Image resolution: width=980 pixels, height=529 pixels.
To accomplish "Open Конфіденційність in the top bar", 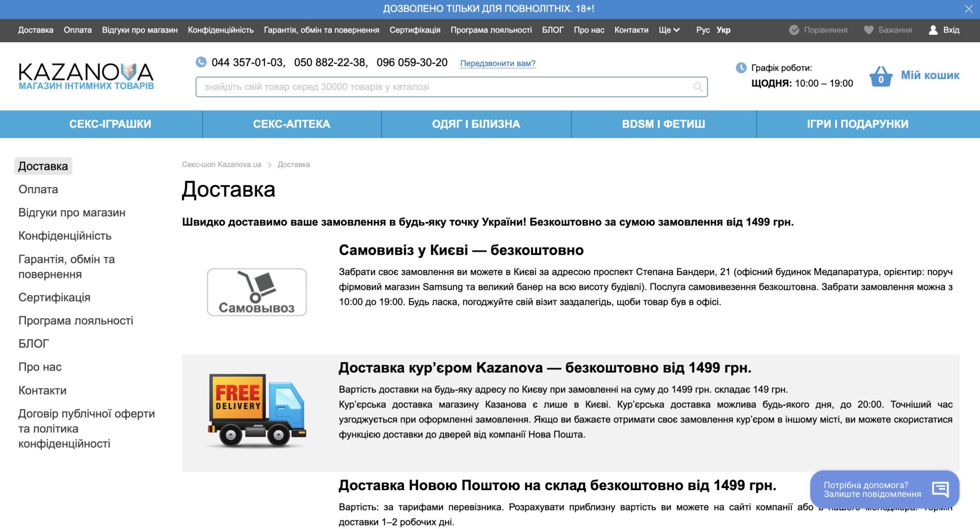I will (x=220, y=30).
